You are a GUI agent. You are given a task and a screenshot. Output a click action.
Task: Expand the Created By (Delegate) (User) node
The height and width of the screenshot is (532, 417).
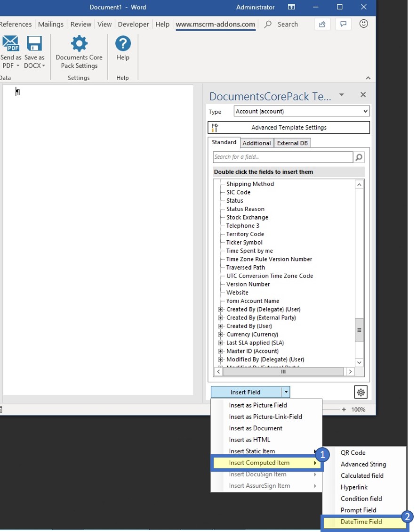point(221,310)
